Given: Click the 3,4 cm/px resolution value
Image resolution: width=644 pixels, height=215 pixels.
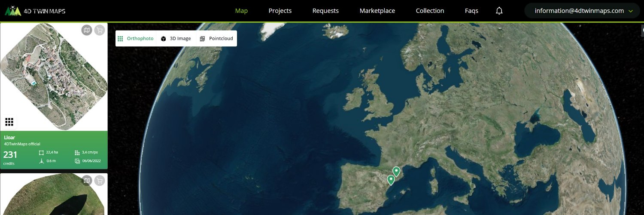Looking at the screenshot, I should tap(90, 152).
